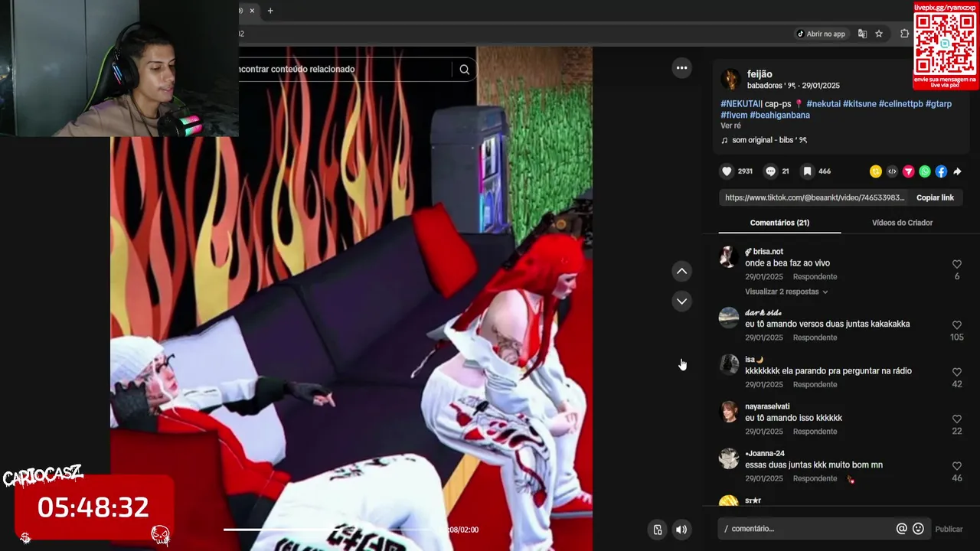Open the creator name 'feijão'
This screenshot has height=551, width=980.
[759, 74]
